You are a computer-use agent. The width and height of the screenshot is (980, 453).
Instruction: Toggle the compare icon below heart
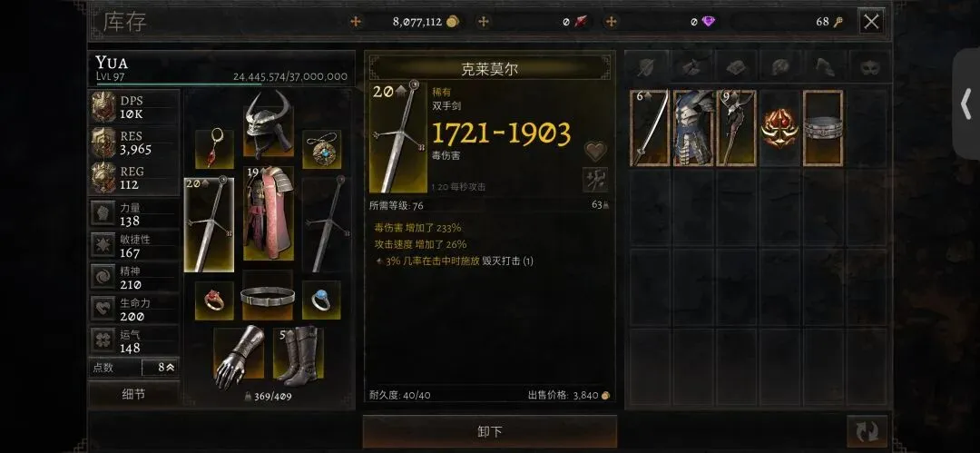[x=595, y=180]
